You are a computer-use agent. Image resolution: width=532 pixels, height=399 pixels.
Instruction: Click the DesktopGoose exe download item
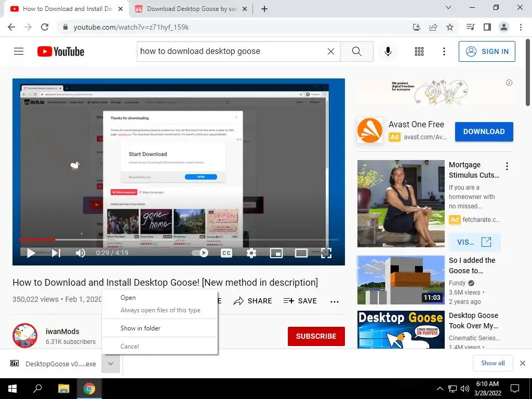pyautogui.click(x=54, y=364)
